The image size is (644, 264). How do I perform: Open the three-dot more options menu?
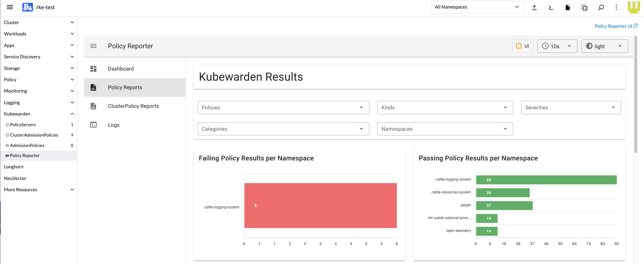[x=616, y=7]
